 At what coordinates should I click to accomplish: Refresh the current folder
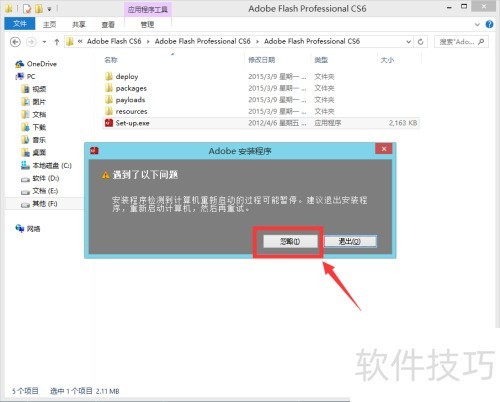click(421, 42)
